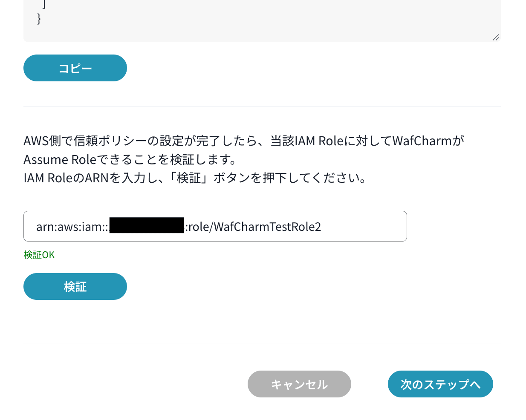This screenshot has width=526, height=420.
Task: Grab the textarea resize handle icon
Action: (496, 37)
